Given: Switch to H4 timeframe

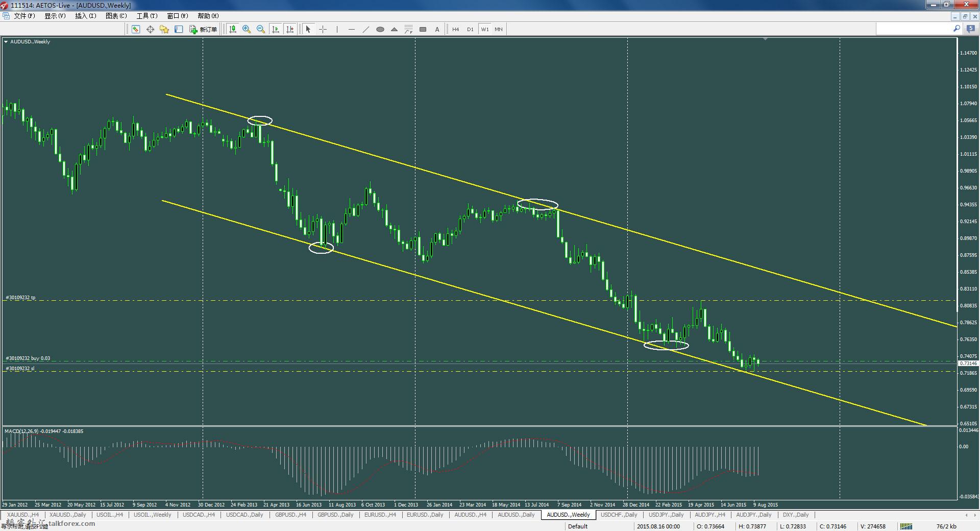Looking at the screenshot, I should coord(455,29).
